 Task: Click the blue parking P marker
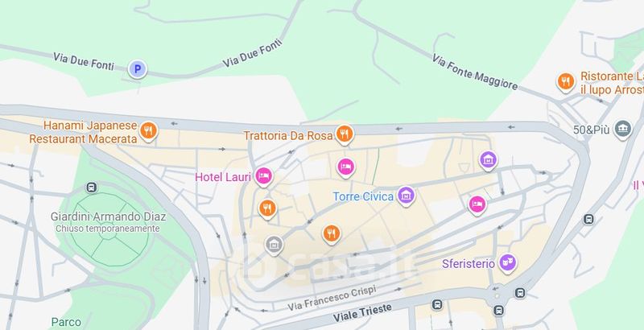(x=138, y=69)
